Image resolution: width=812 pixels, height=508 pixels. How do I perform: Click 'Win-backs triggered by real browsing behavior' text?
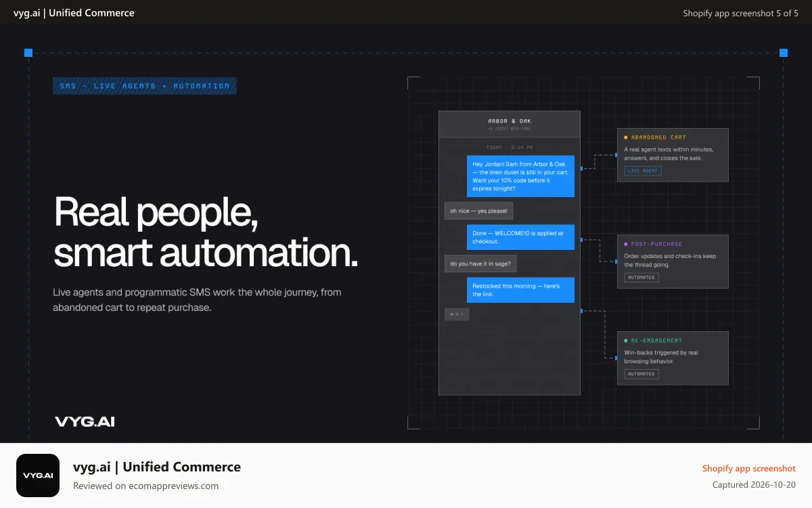click(x=661, y=357)
